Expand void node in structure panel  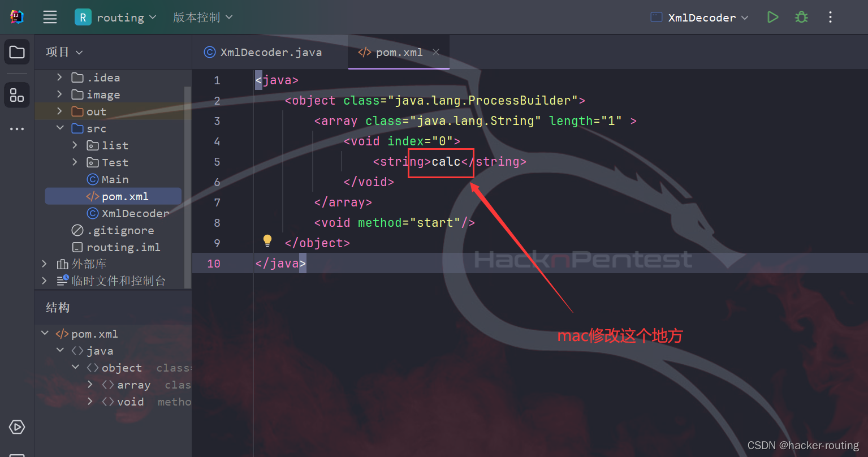pos(90,402)
